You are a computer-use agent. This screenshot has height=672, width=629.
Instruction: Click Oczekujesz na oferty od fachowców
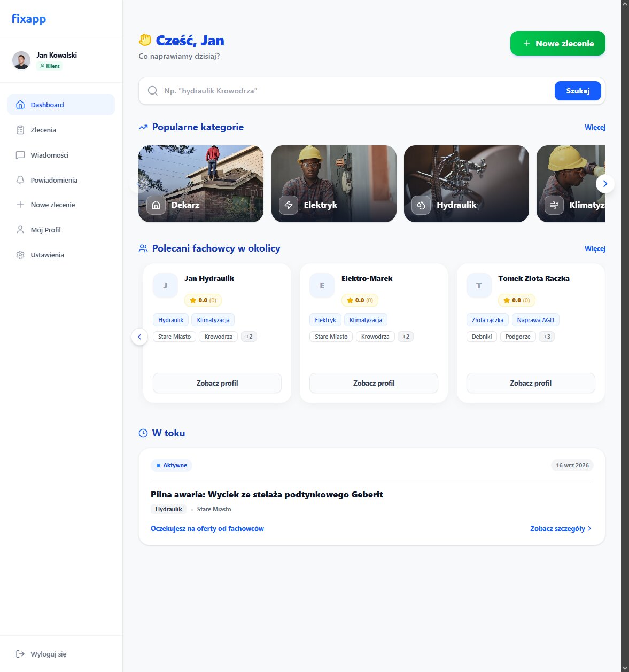[207, 528]
